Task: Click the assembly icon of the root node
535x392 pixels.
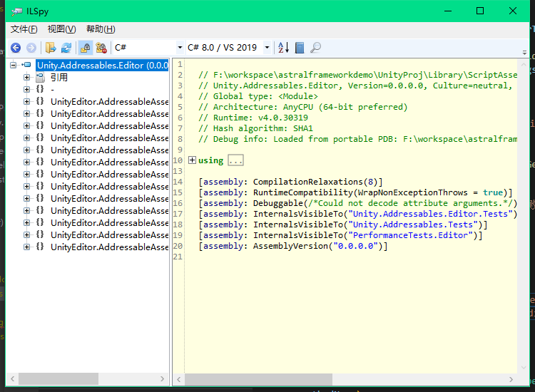Action: click(26, 65)
